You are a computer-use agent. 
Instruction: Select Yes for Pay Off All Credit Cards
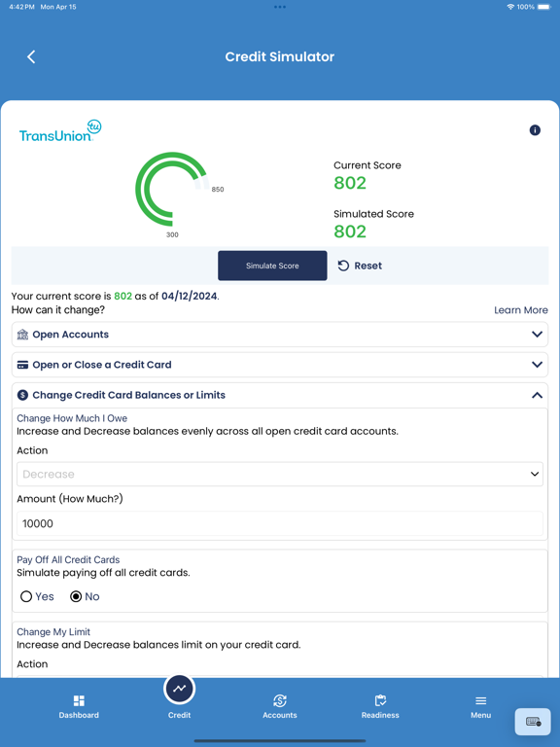point(26,596)
